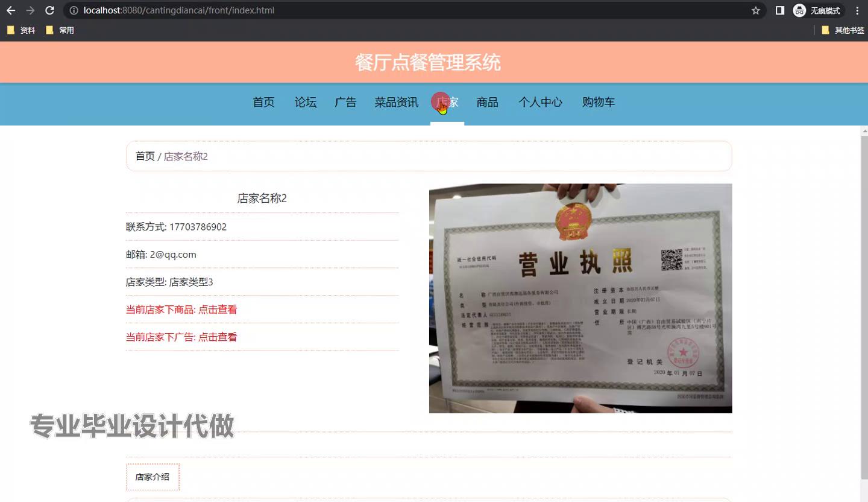Viewport: 868px width, 502px height.
Task: Go back with the browser back arrow
Action: click(11, 10)
